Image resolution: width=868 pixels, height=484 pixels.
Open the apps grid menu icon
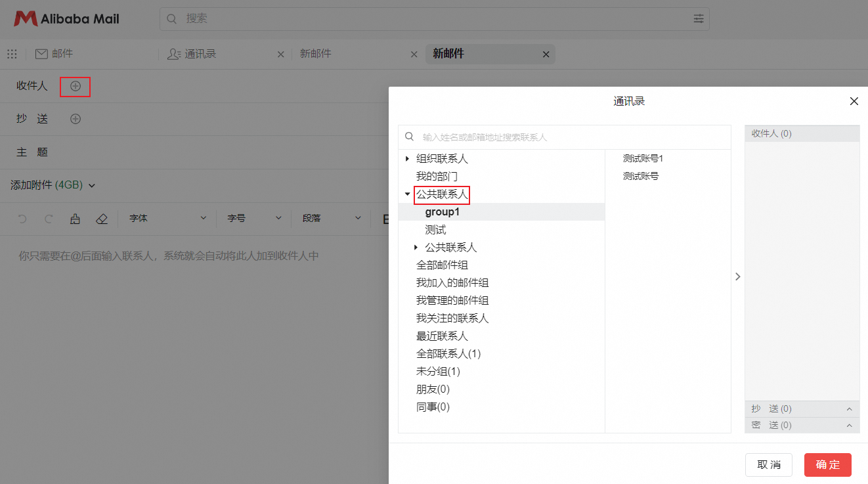[x=12, y=54]
